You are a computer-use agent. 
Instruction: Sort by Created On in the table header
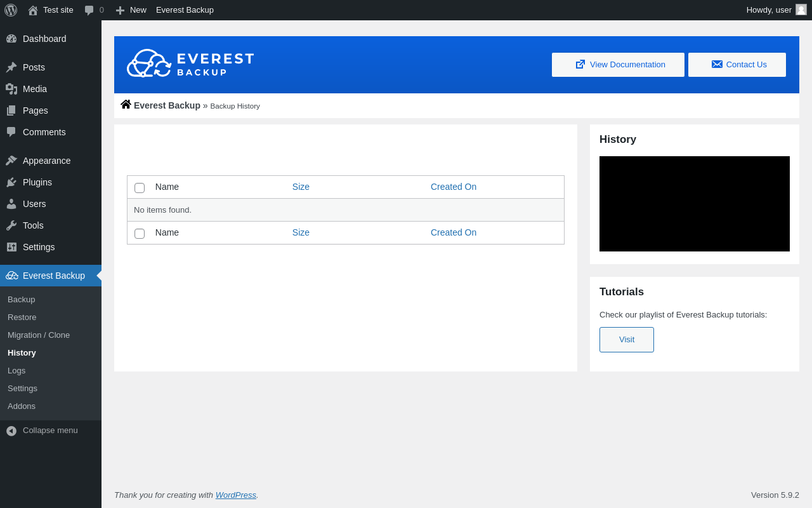454,187
